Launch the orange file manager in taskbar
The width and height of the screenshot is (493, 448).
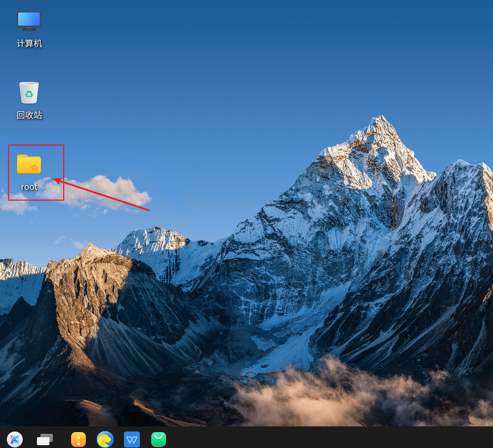tap(78, 439)
